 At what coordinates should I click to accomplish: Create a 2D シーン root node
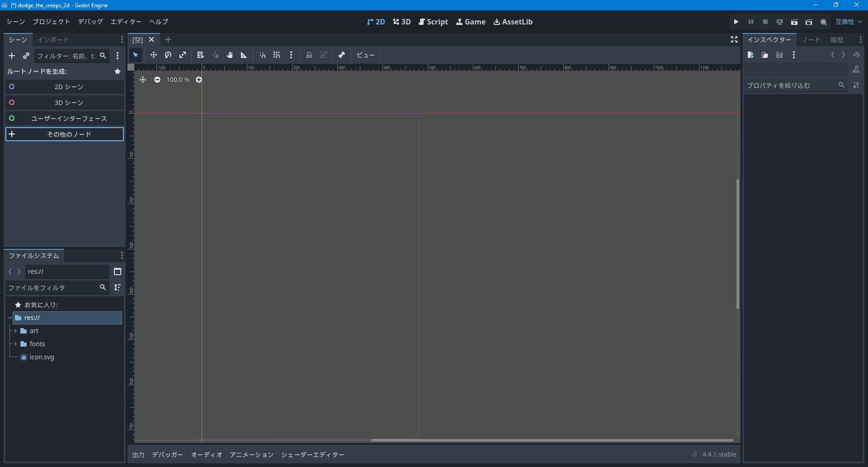coord(65,87)
